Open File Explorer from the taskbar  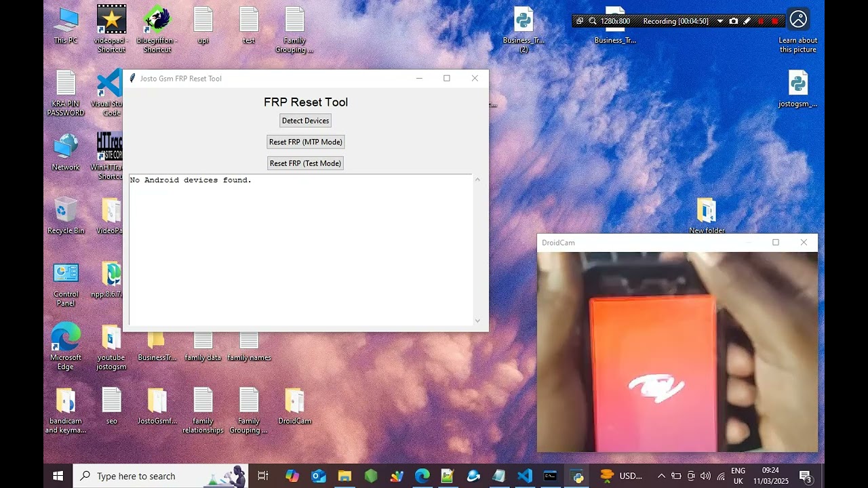344,476
